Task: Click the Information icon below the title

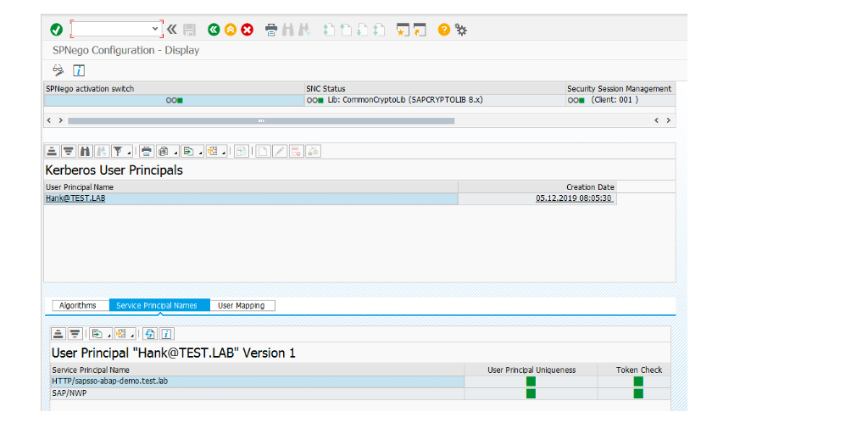Action: point(79,70)
